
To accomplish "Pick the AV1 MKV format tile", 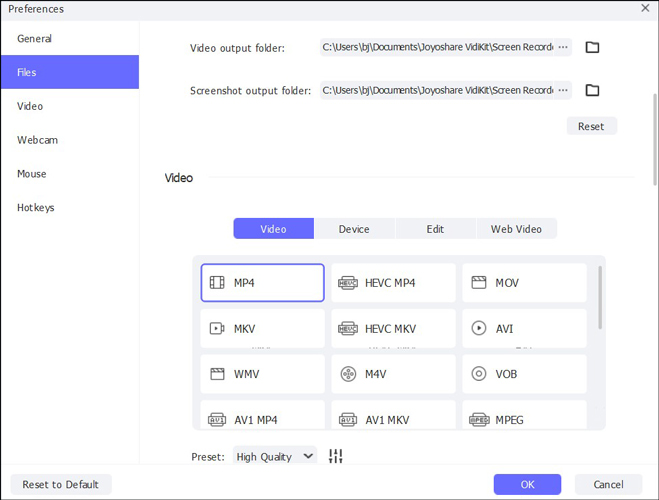I will 393,415.
